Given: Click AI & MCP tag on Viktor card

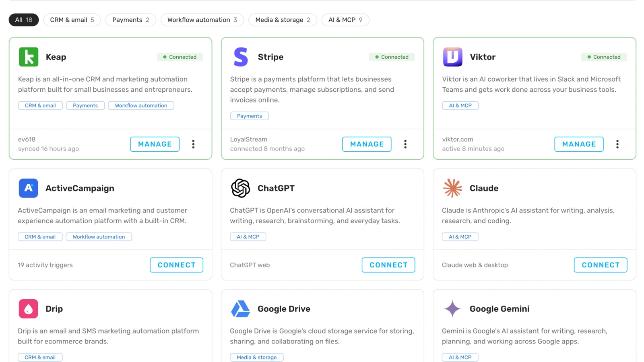Looking at the screenshot, I should tap(460, 105).
